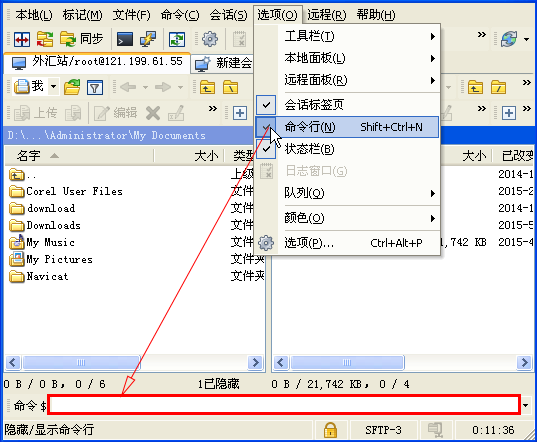Expand back history dropdown arrow
The image size is (537, 442).
(x=146, y=87)
